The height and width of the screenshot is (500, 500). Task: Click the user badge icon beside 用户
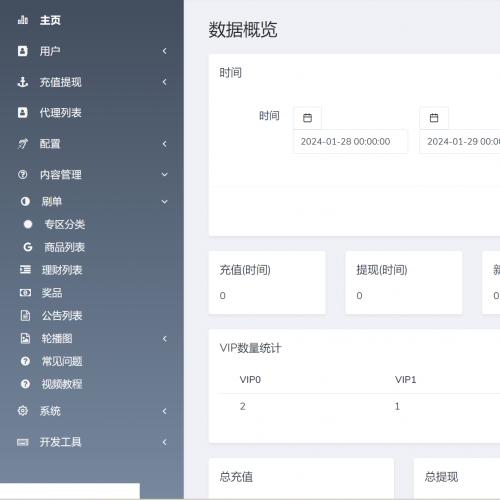pyautogui.click(x=22, y=51)
